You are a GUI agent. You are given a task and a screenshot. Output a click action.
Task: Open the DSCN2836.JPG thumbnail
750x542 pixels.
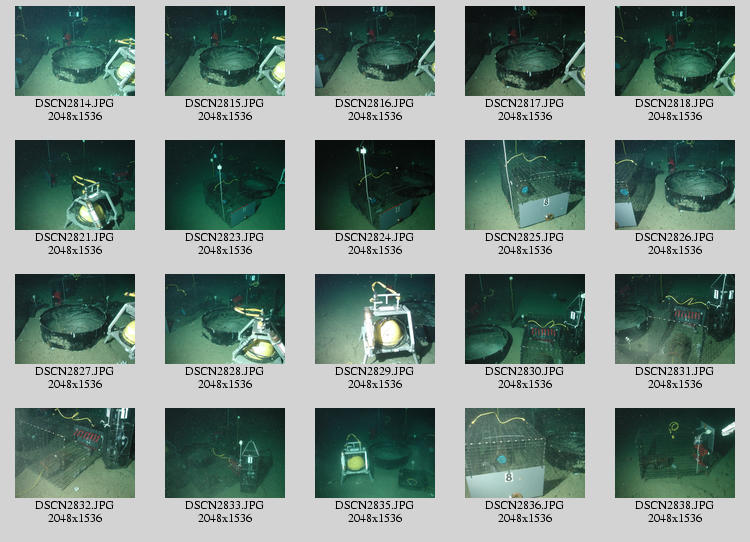point(525,453)
